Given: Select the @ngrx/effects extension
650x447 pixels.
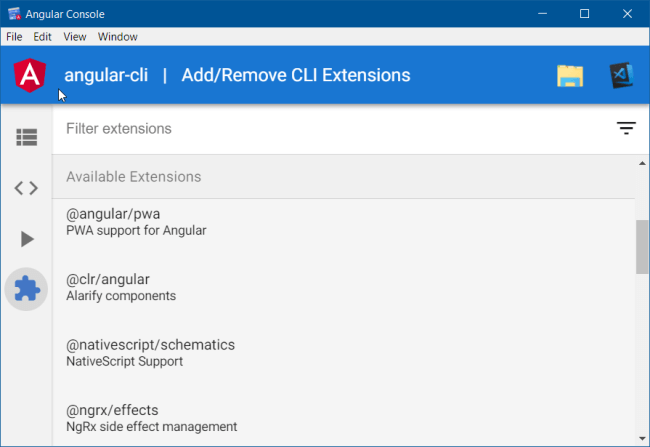Looking at the screenshot, I should click(343, 418).
